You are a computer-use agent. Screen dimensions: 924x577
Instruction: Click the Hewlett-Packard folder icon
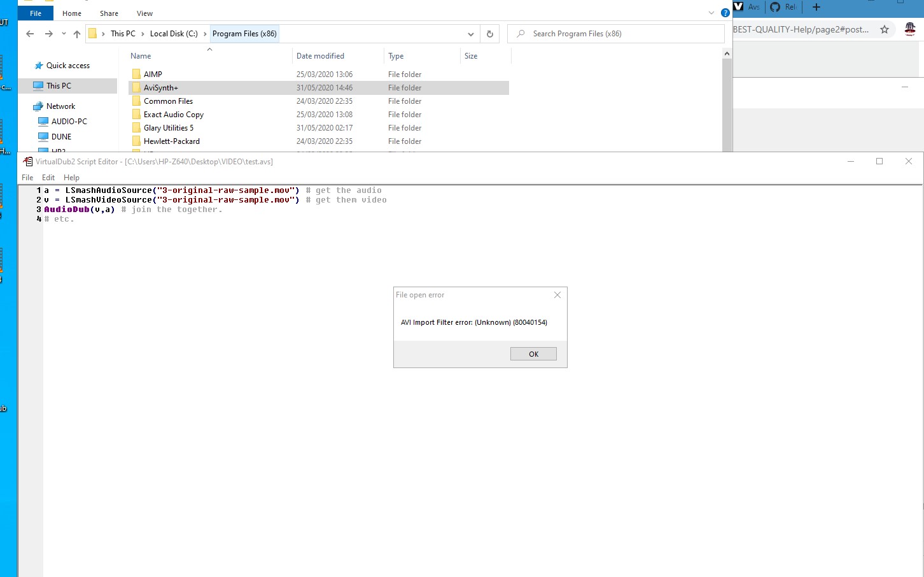(x=136, y=141)
